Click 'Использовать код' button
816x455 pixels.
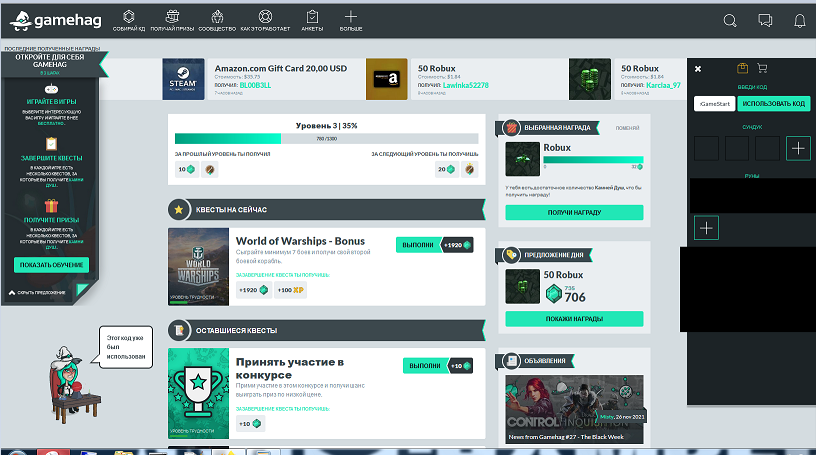[774, 104]
